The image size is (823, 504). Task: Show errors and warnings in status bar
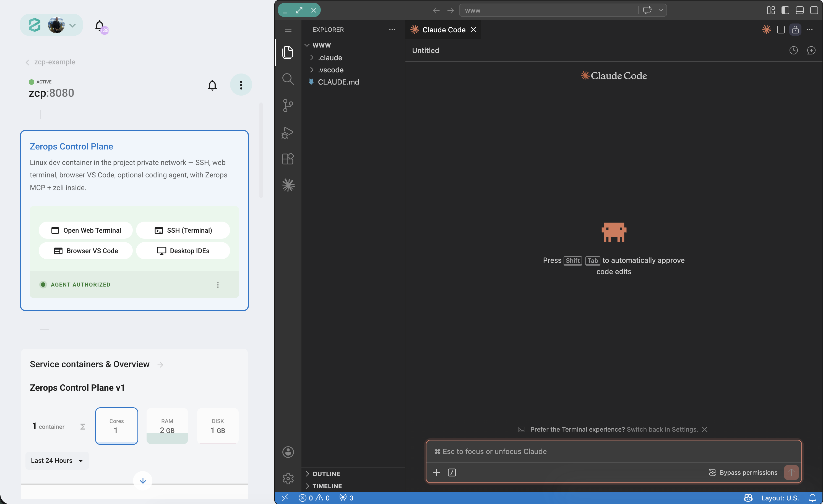pos(314,498)
